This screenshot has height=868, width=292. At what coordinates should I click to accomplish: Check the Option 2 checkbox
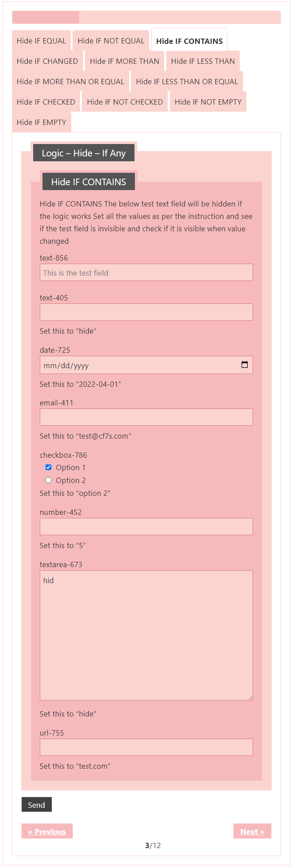tap(49, 480)
